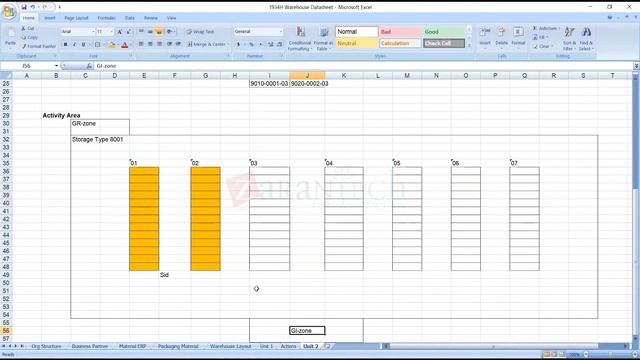Apply the Normal cell style
Image resolution: width=640 pixels, height=360 pixels.
(x=356, y=32)
